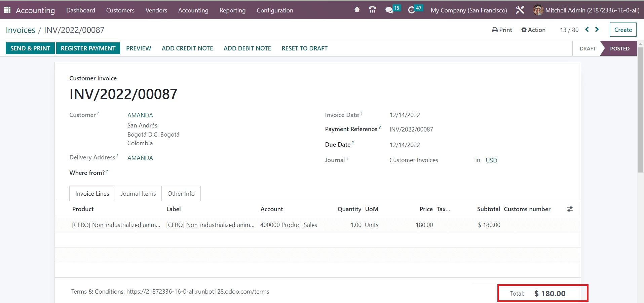Go to next invoice record arrow
Viewport: 644px width, 303px height.
597,30
